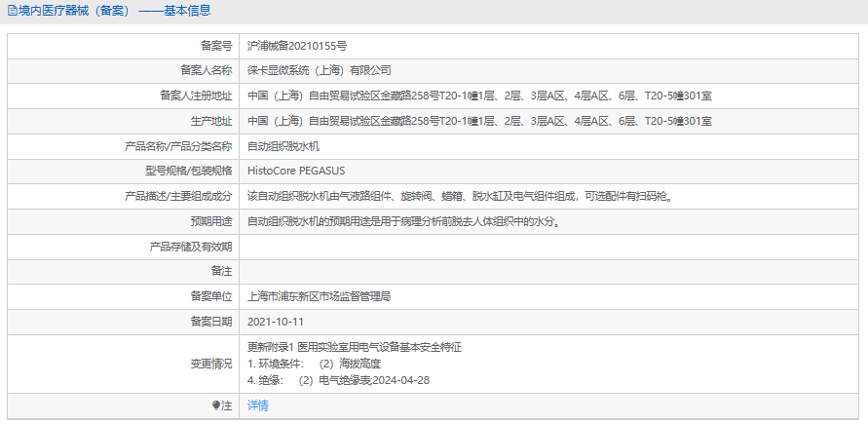The height and width of the screenshot is (423, 868).
Task: Click the 备注 label
Action: pos(221,272)
